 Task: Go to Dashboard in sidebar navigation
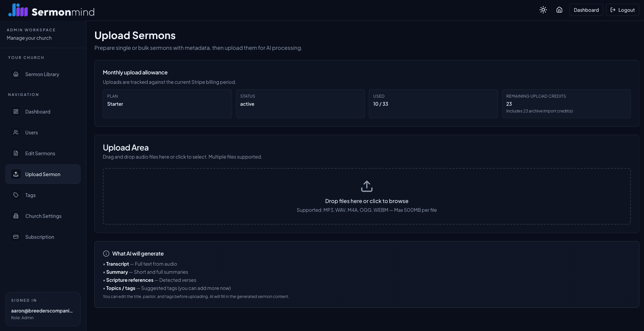(43, 111)
